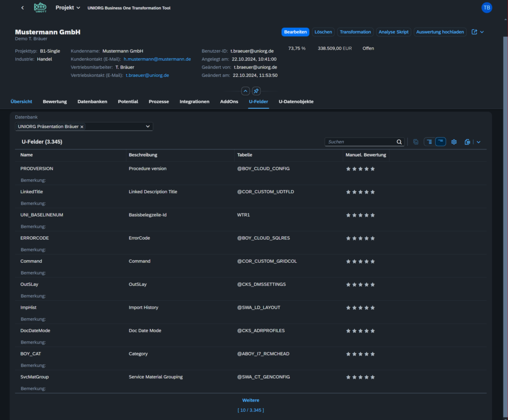Select the AddOns tab
The height and width of the screenshot is (420, 508).
pos(229,101)
